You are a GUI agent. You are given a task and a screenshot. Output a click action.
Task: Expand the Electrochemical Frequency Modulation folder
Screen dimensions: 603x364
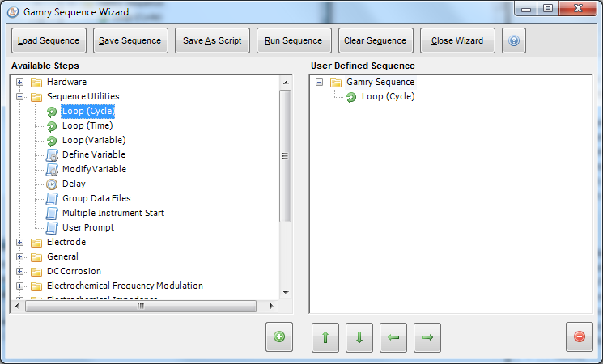click(x=20, y=286)
